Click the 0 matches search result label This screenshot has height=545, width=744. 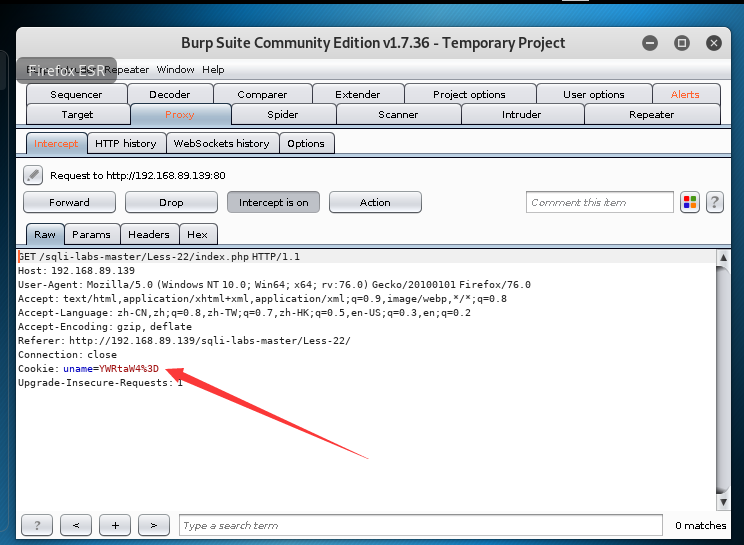700,525
